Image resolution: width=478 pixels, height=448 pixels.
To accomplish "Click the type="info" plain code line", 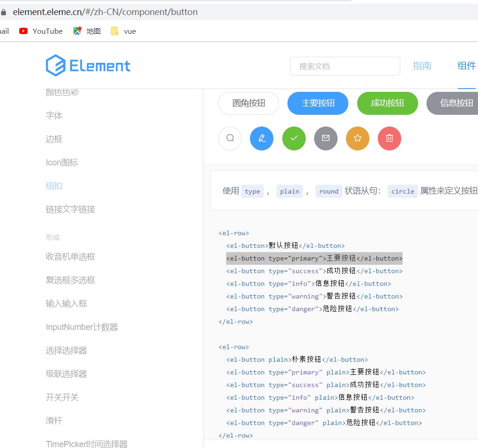I will (320, 397).
